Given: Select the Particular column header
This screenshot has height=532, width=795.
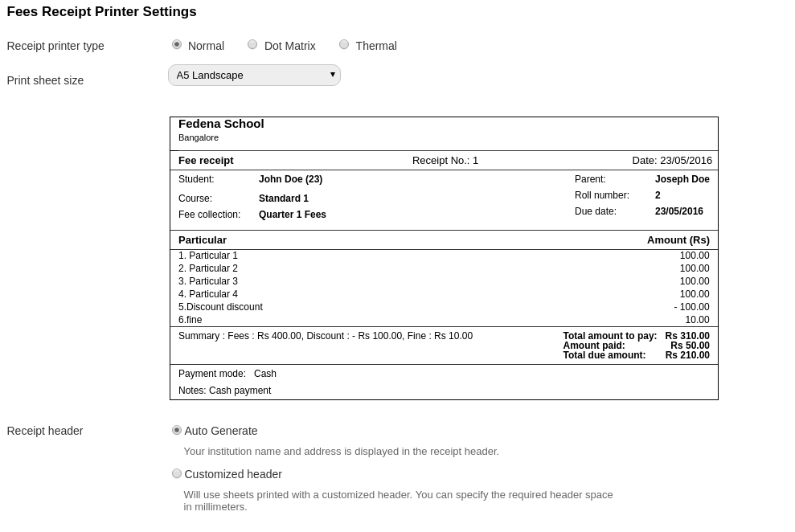Looking at the screenshot, I should point(203,239).
